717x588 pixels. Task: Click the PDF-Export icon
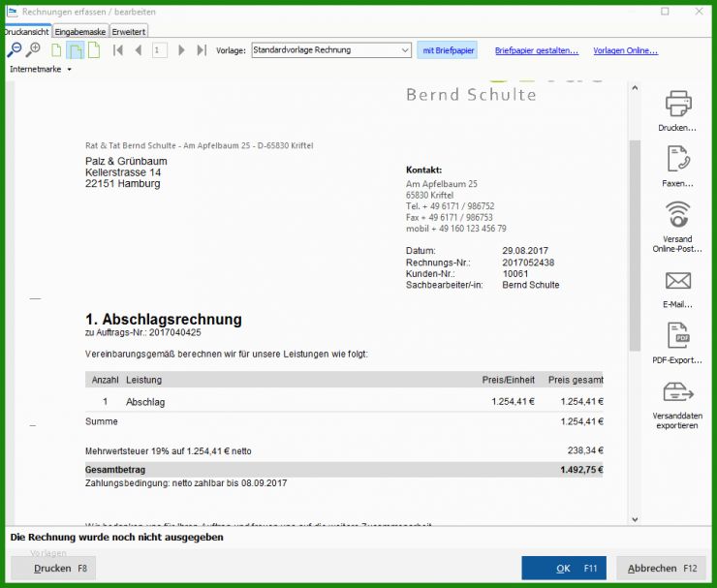pos(677,335)
